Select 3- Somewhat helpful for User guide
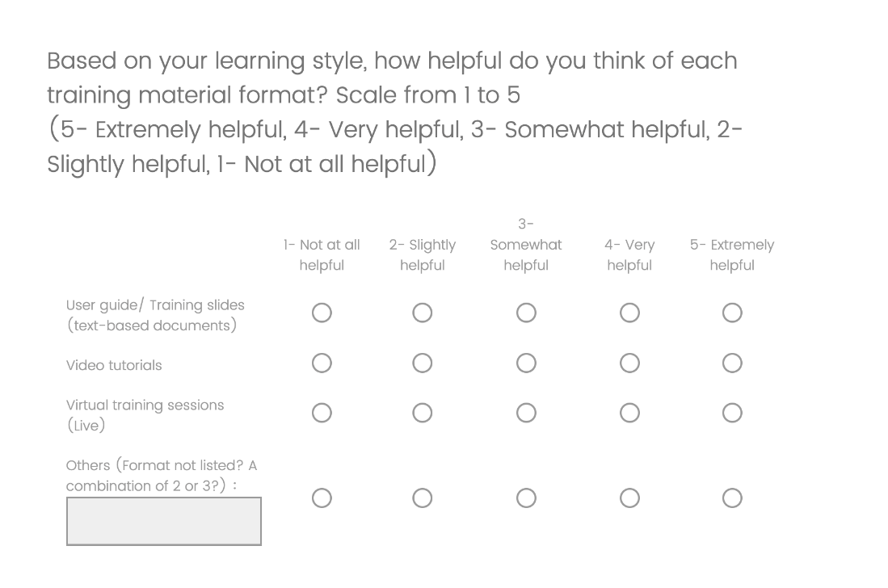Viewport: 888px width, 588px height. (x=526, y=313)
